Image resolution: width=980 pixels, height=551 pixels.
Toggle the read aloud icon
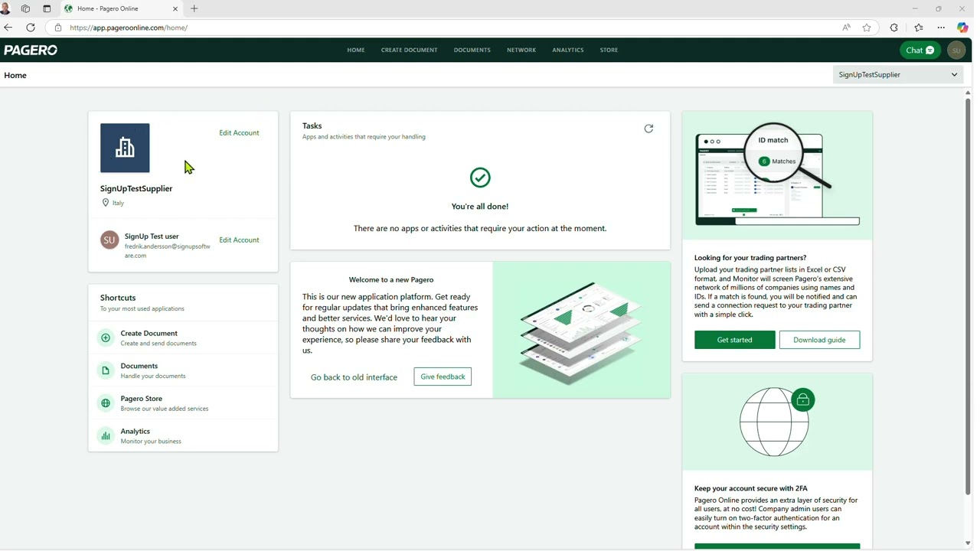pos(846,28)
